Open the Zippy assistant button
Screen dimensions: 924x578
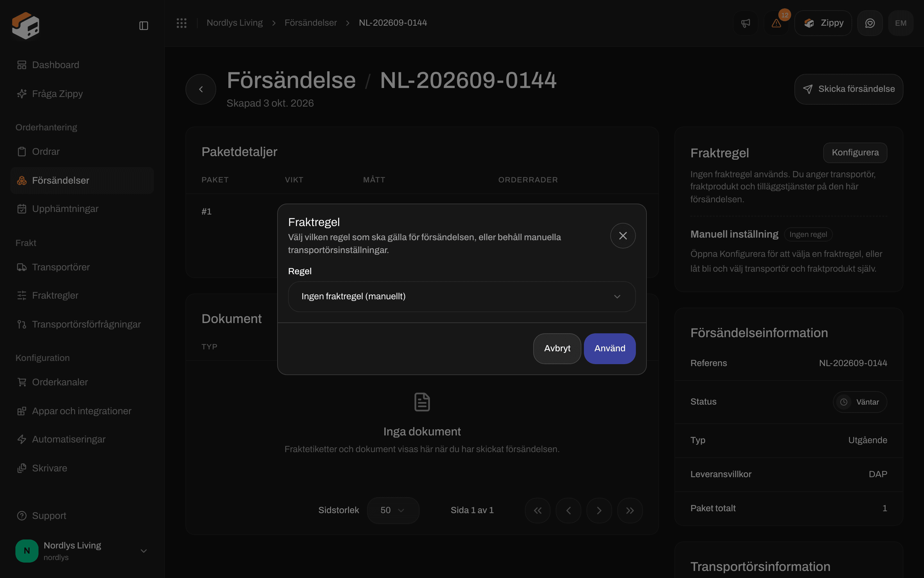(823, 23)
